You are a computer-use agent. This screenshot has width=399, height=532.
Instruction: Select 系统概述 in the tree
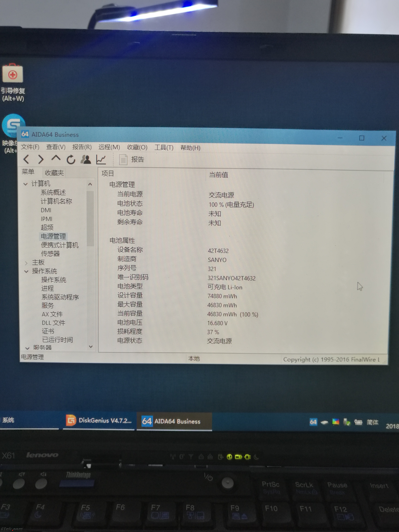[53, 192]
